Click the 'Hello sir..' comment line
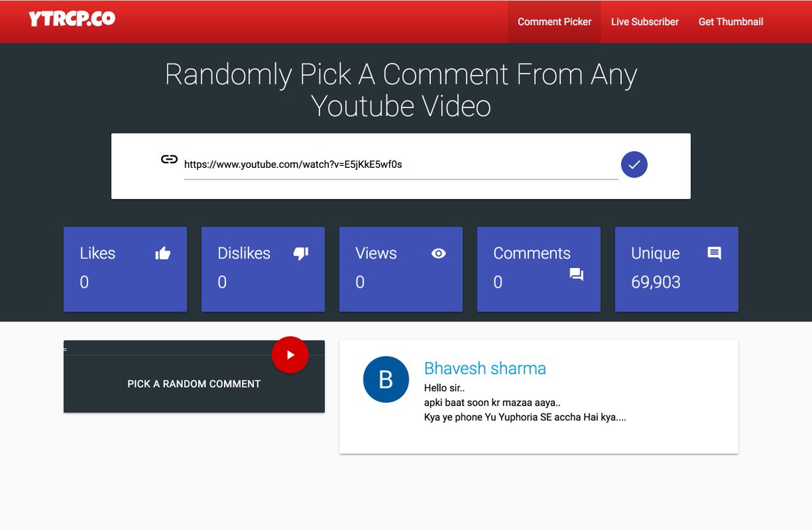 click(x=445, y=388)
